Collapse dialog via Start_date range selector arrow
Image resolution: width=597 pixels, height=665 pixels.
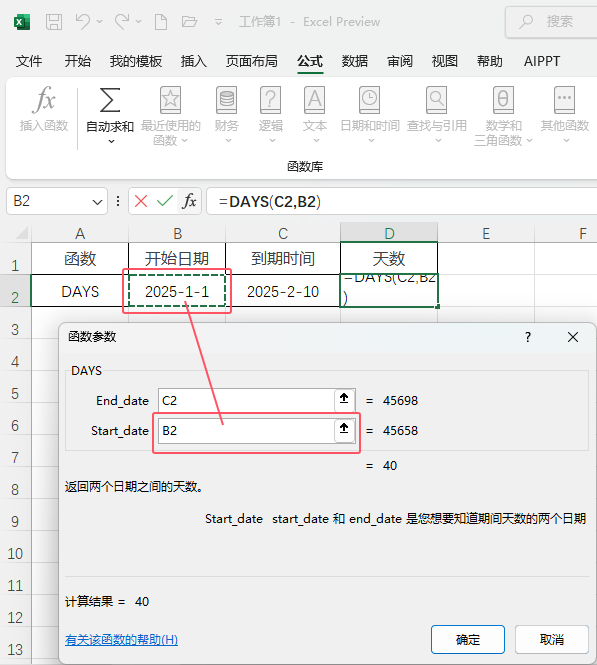point(344,429)
